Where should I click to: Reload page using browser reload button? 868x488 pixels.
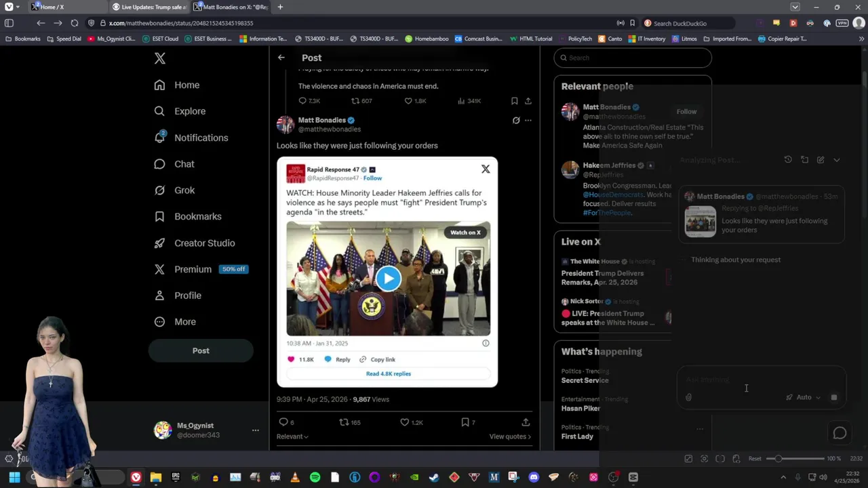(x=75, y=23)
